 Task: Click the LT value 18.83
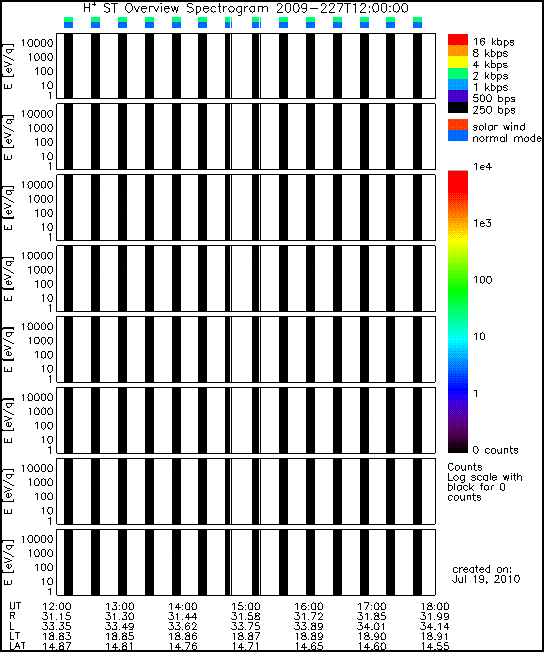pyautogui.click(x=57, y=636)
